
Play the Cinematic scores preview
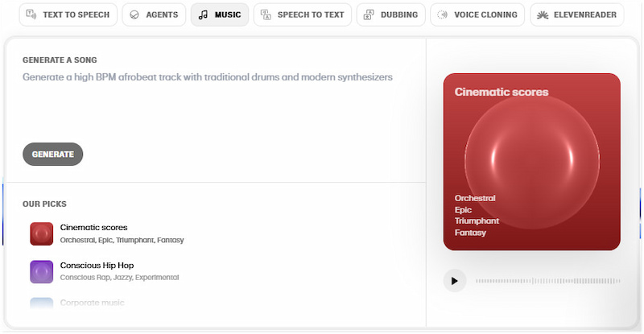454,281
